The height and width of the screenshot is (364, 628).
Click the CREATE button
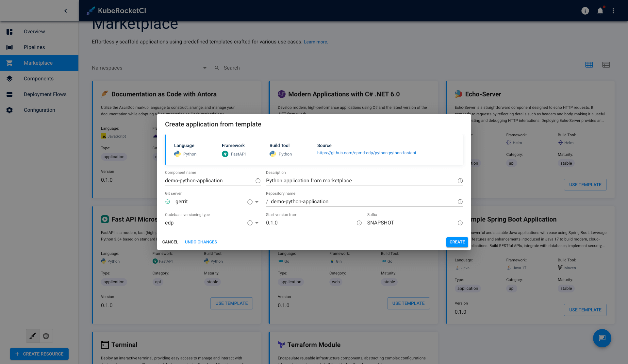pyautogui.click(x=457, y=242)
